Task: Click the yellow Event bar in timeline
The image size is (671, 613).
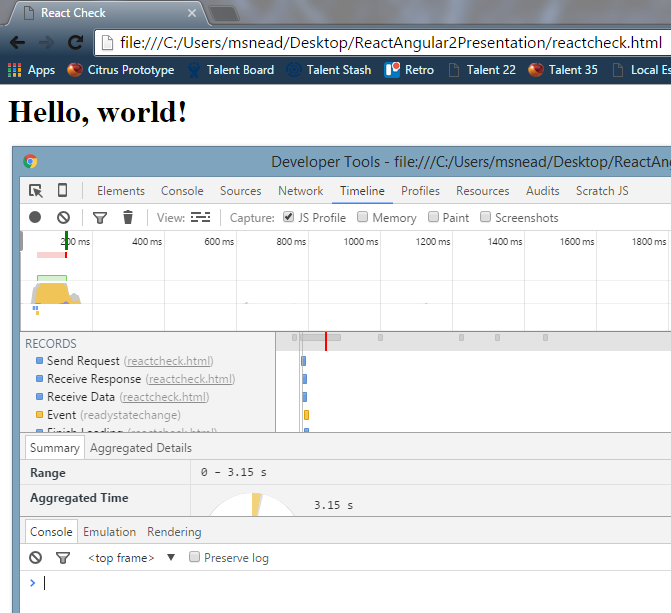Action: click(x=306, y=415)
